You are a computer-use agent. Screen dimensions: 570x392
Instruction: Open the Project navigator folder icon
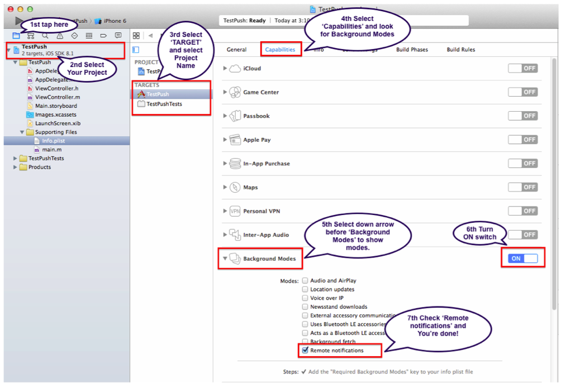click(x=16, y=36)
